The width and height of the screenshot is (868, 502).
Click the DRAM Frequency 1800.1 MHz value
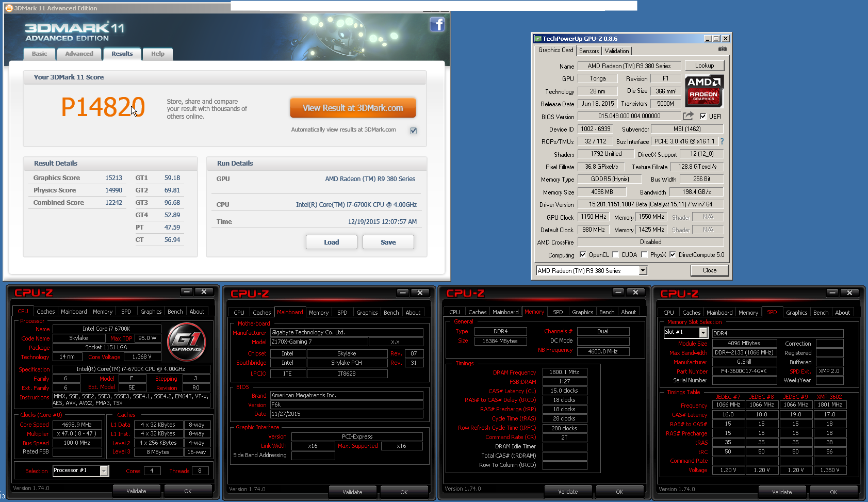click(564, 372)
